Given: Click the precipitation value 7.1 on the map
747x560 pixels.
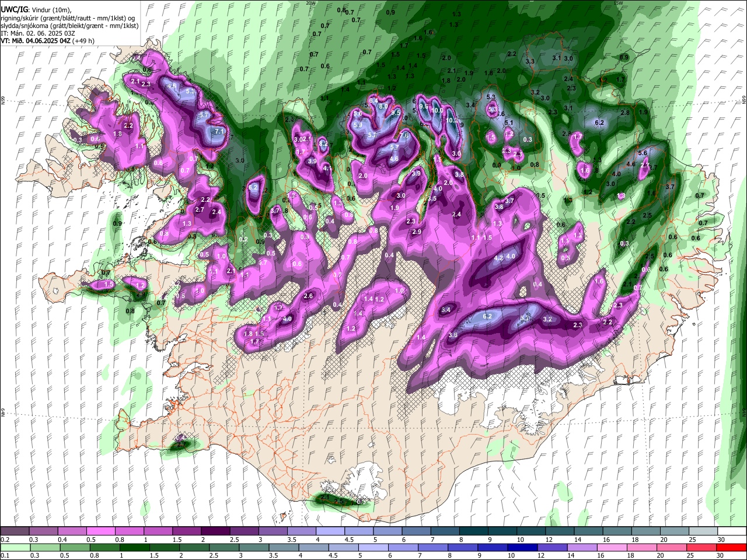Looking at the screenshot, I should coord(220,132).
